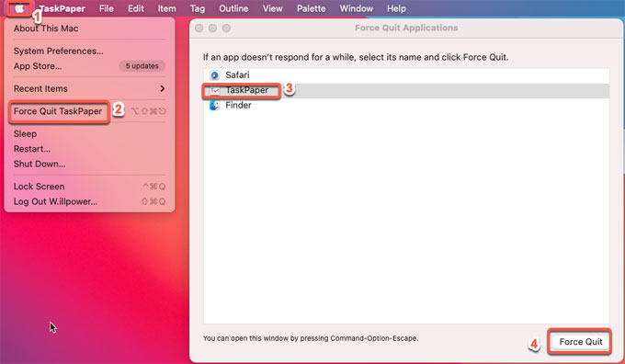This screenshot has width=625, height=364.
Task: Open the Help menu
Action: 396,8
